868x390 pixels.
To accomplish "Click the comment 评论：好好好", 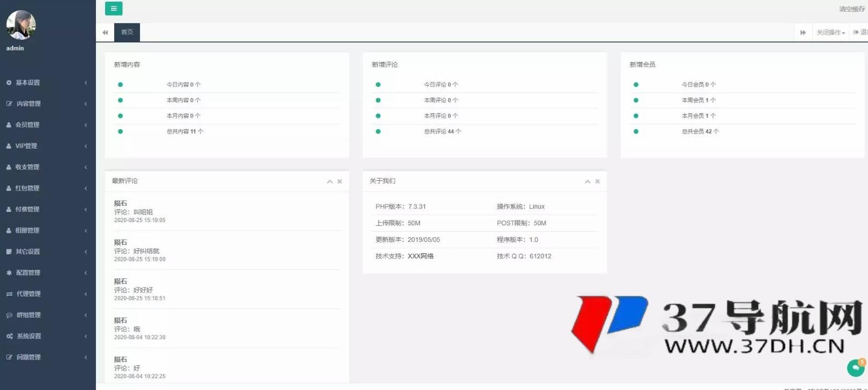I will click(133, 290).
